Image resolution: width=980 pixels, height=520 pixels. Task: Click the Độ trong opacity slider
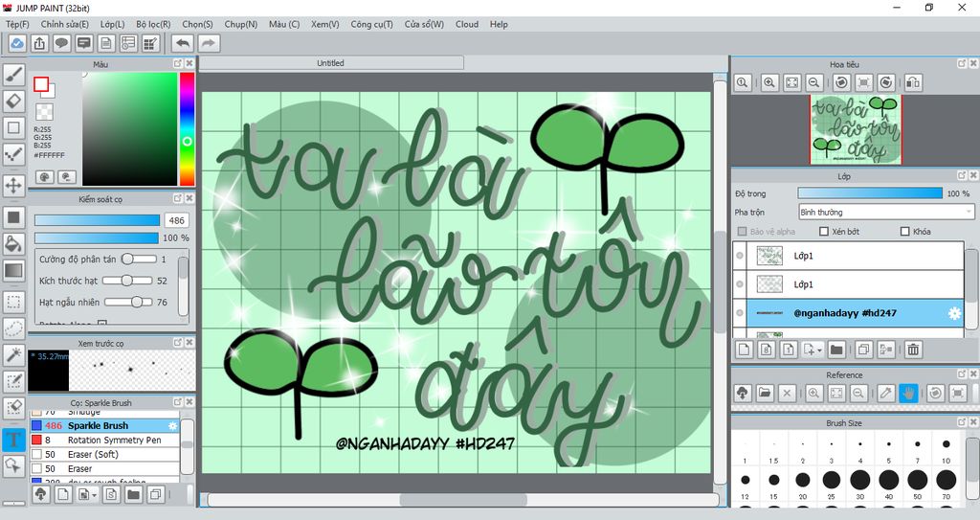click(x=869, y=193)
